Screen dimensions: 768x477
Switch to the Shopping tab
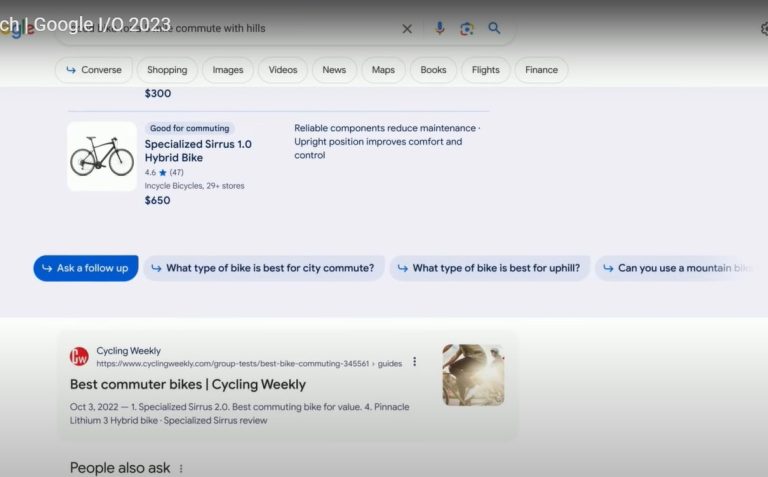167,70
